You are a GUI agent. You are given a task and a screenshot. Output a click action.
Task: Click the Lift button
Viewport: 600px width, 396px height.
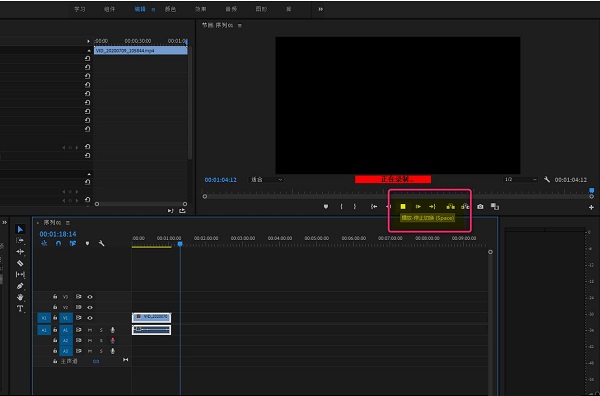pyautogui.click(x=450, y=207)
